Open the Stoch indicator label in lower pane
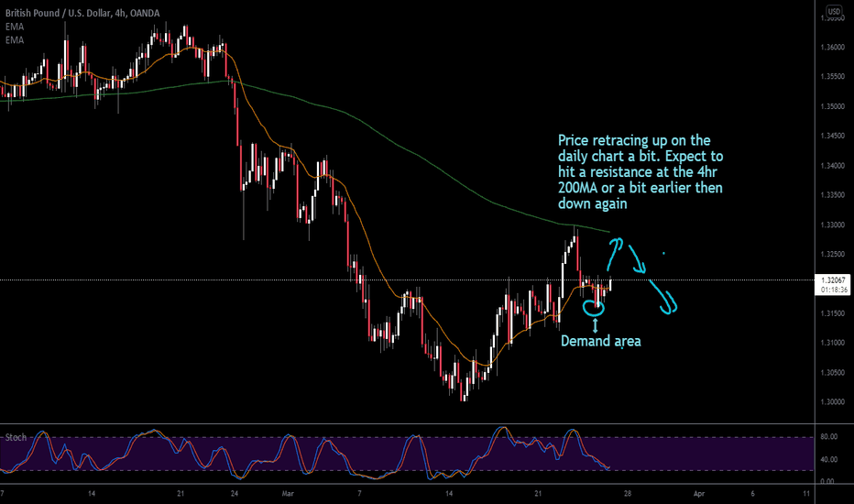 pos(16,437)
